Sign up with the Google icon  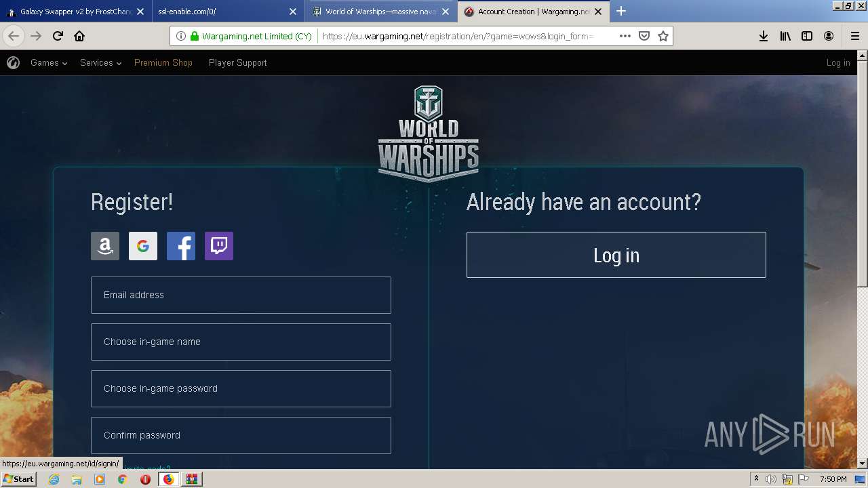coord(143,246)
